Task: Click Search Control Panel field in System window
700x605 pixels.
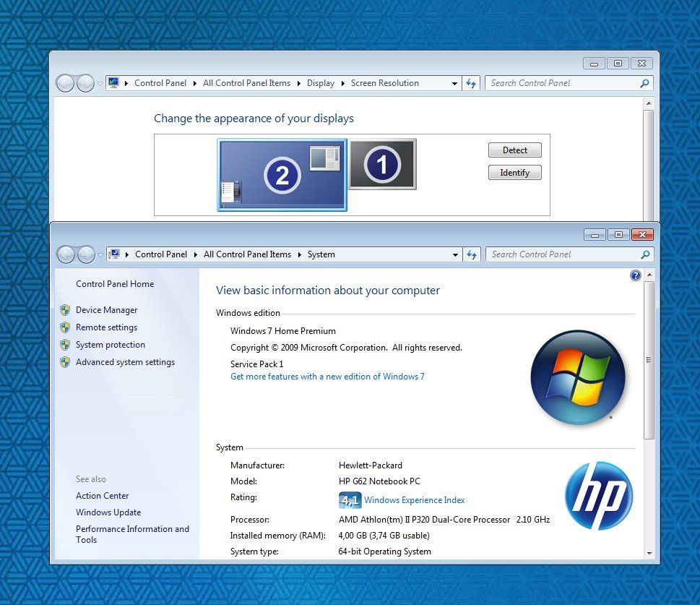Action: [x=562, y=254]
